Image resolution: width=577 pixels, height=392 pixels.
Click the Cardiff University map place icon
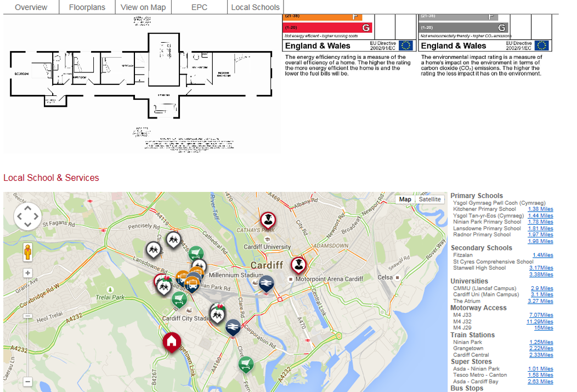point(268,240)
